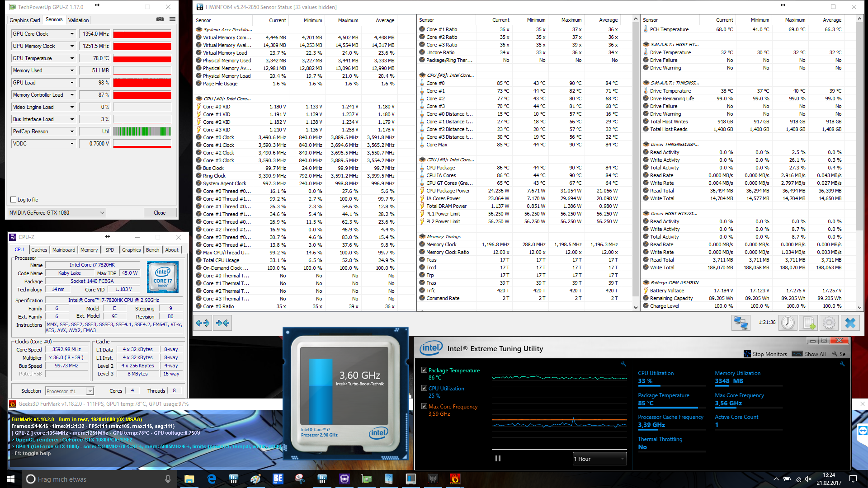This screenshot has width=868, height=488.
Task: Open GPU-Z hamburger menu icon
Action: 172,19
